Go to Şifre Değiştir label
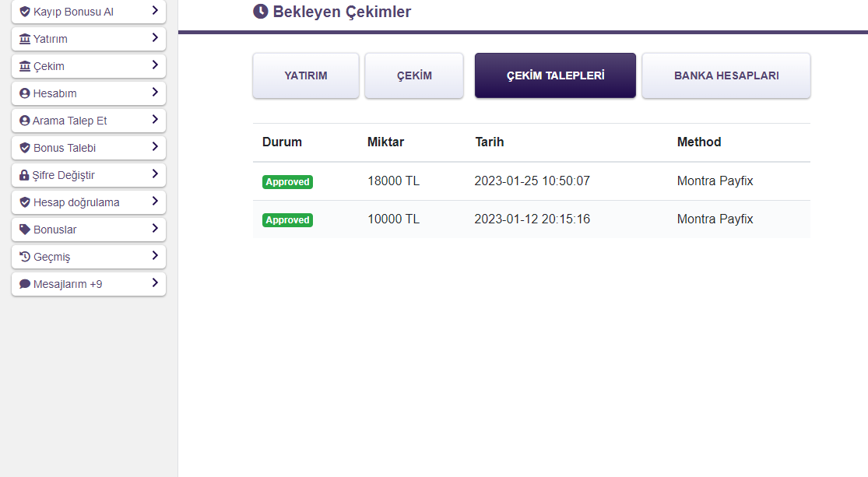 click(63, 175)
